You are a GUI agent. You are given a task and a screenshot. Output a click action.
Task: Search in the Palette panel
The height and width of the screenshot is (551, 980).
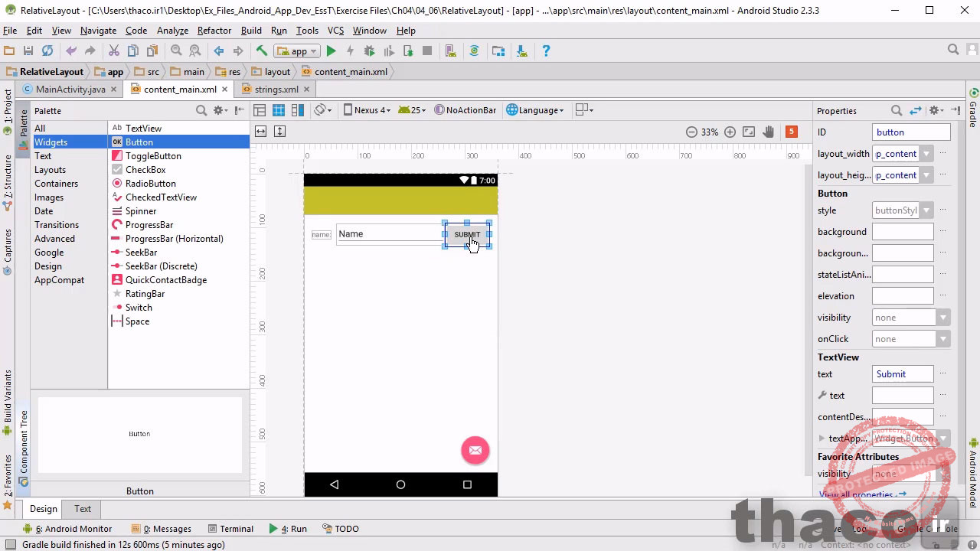click(x=201, y=110)
